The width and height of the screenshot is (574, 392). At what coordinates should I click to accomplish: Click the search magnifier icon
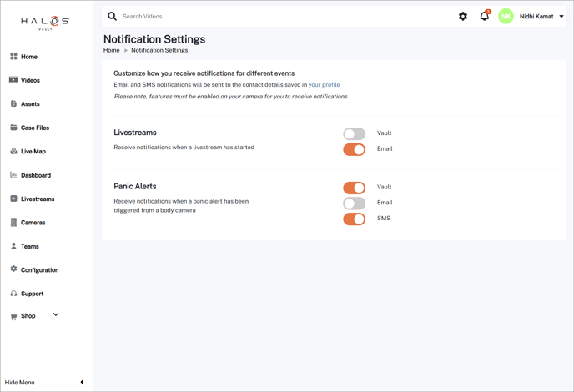pyautogui.click(x=113, y=17)
